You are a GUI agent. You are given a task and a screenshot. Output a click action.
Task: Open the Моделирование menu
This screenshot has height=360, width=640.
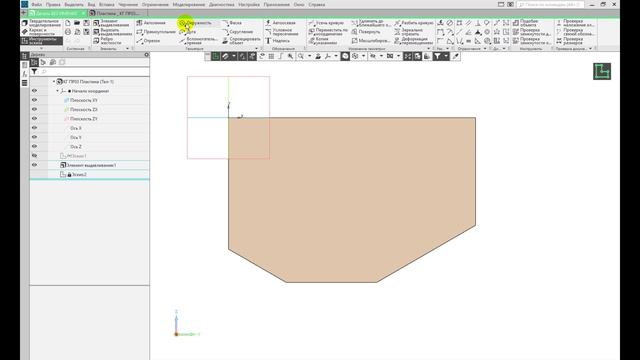coord(189,4)
